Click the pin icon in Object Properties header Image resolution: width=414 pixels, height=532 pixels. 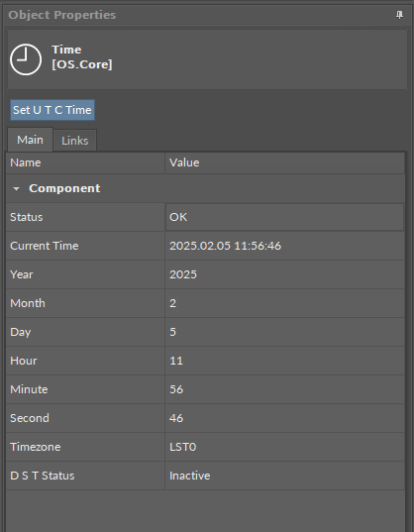[399, 15]
